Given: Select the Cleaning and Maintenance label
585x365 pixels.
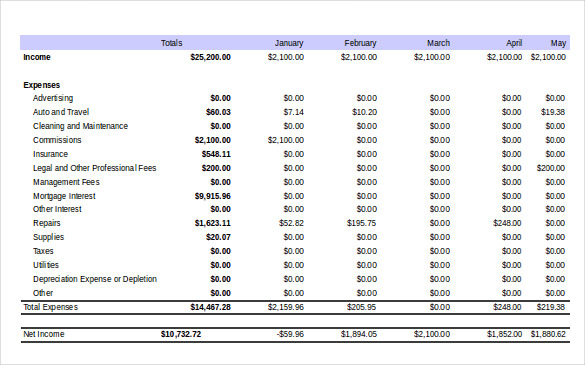Looking at the screenshot, I should point(80,126).
